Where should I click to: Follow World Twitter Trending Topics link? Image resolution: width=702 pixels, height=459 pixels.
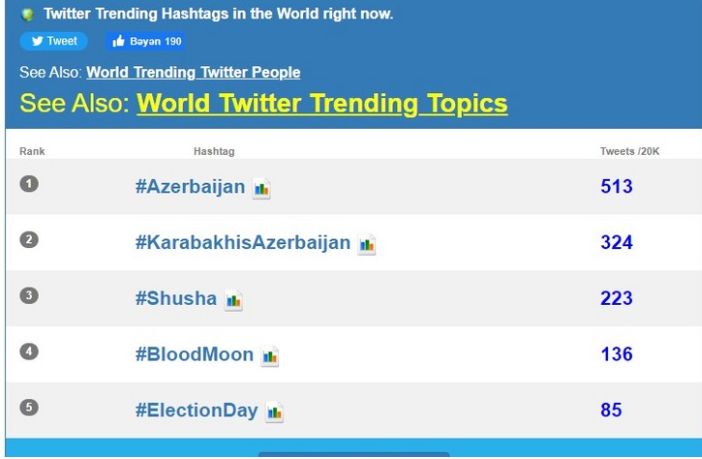pyautogui.click(x=322, y=103)
